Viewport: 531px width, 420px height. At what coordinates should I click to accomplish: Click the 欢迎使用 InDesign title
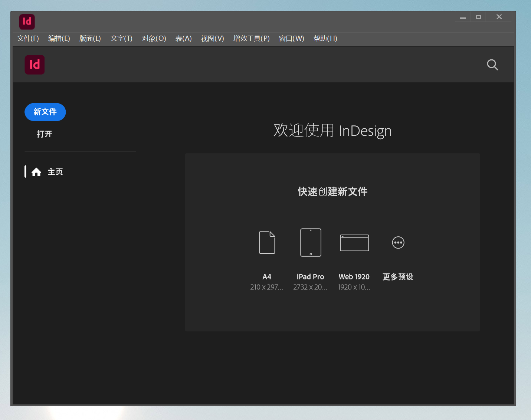tap(332, 131)
